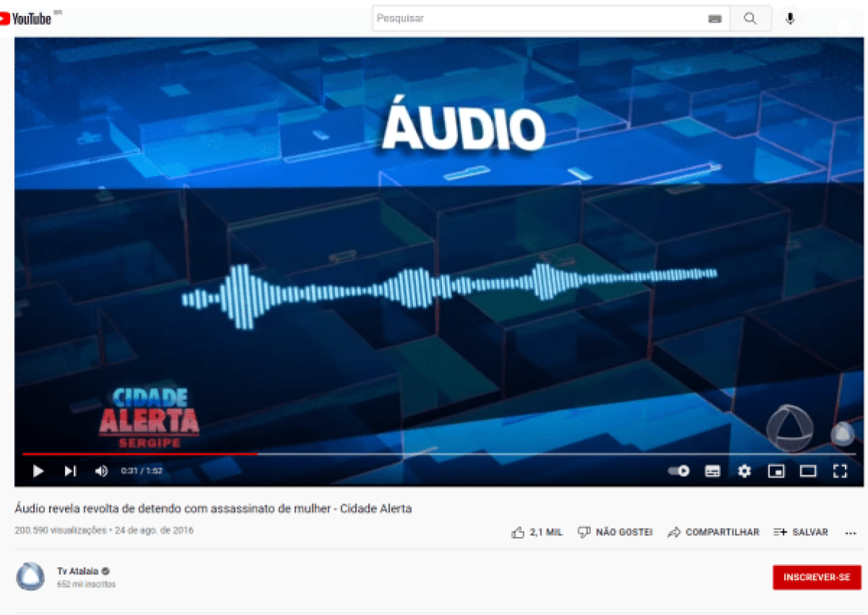Open Salvar to add video to playlist
The image size is (868, 615).
point(801,532)
